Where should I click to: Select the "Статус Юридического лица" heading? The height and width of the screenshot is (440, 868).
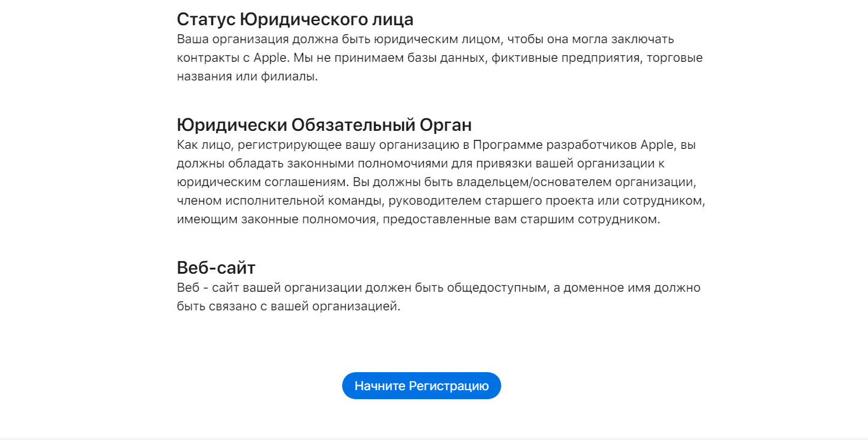tap(295, 19)
